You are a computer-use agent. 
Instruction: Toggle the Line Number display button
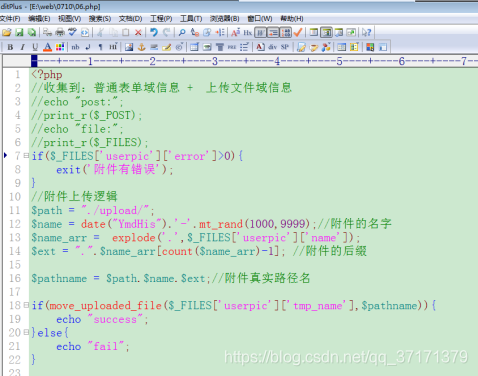pos(286,32)
